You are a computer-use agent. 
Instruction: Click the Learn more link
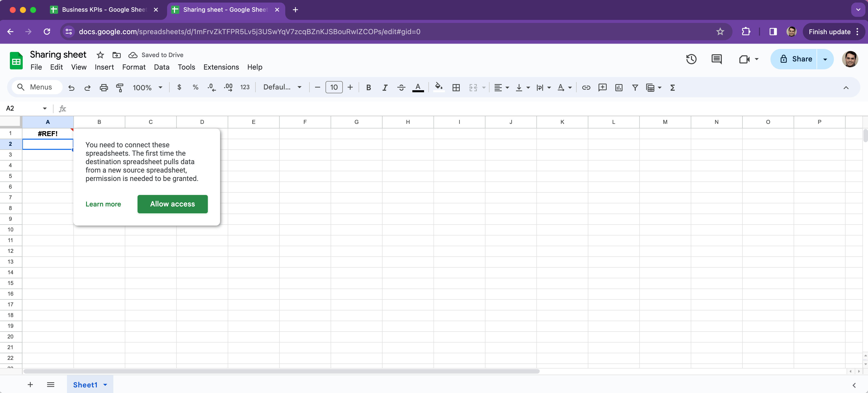pyautogui.click(x=103, y=204)
